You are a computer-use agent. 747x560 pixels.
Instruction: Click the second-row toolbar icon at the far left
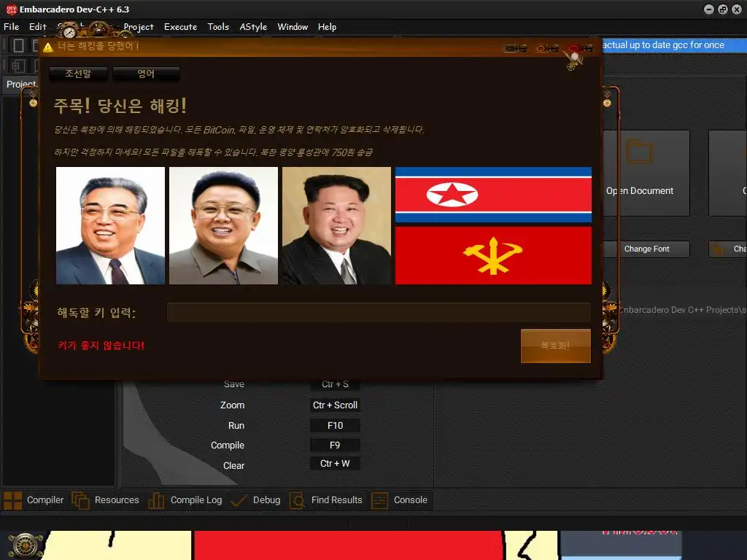18,65
